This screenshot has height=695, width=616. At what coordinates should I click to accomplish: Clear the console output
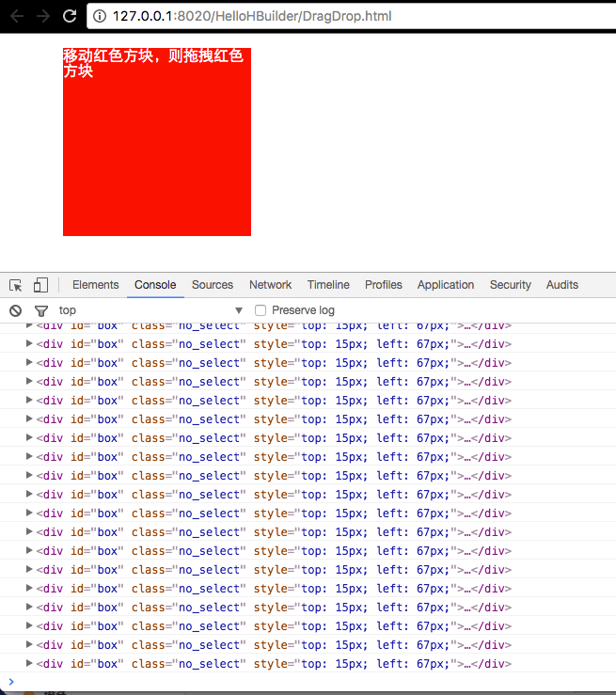click(x=15, y=310)
